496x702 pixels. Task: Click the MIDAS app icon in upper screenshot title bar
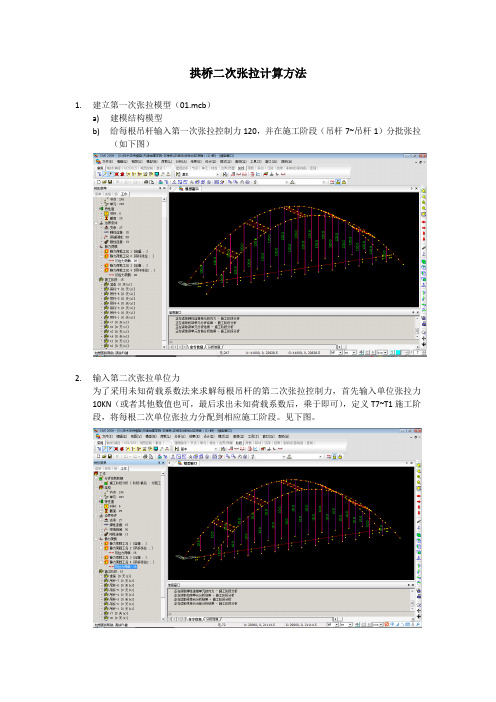95,155
